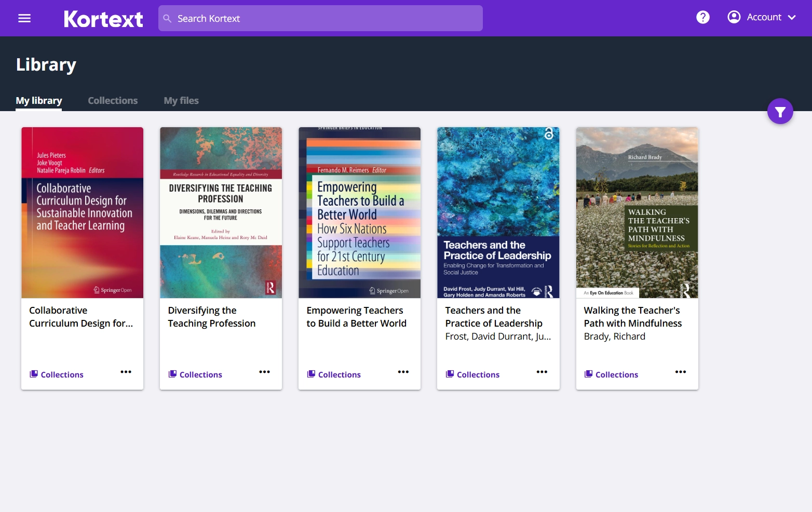Open the Diversifying the Teaching Profession book cover

[221, 212]
